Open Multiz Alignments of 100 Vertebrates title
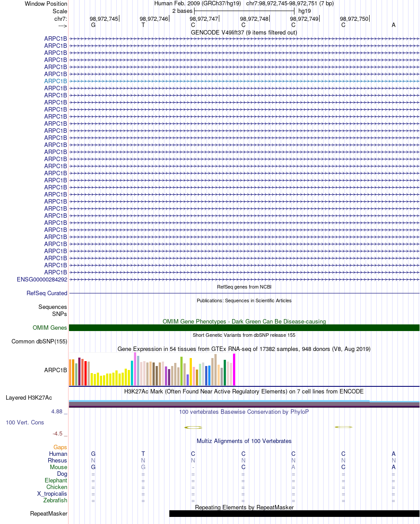Viewport: 420px width, 524px height. point(244,441)
